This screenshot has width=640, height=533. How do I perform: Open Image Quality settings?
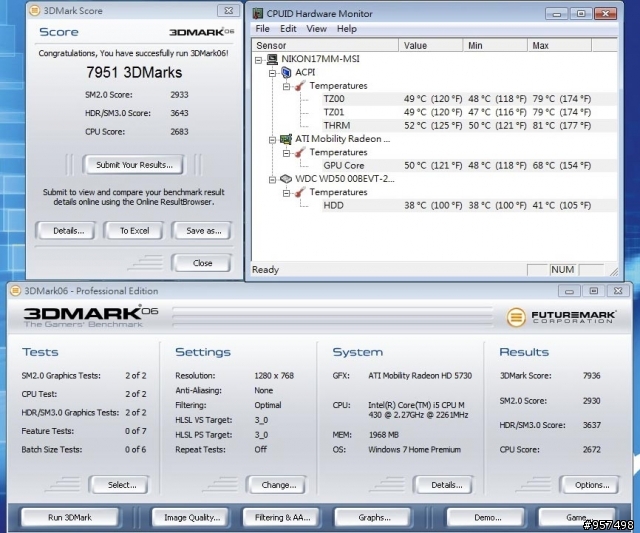tap(192, 517)
